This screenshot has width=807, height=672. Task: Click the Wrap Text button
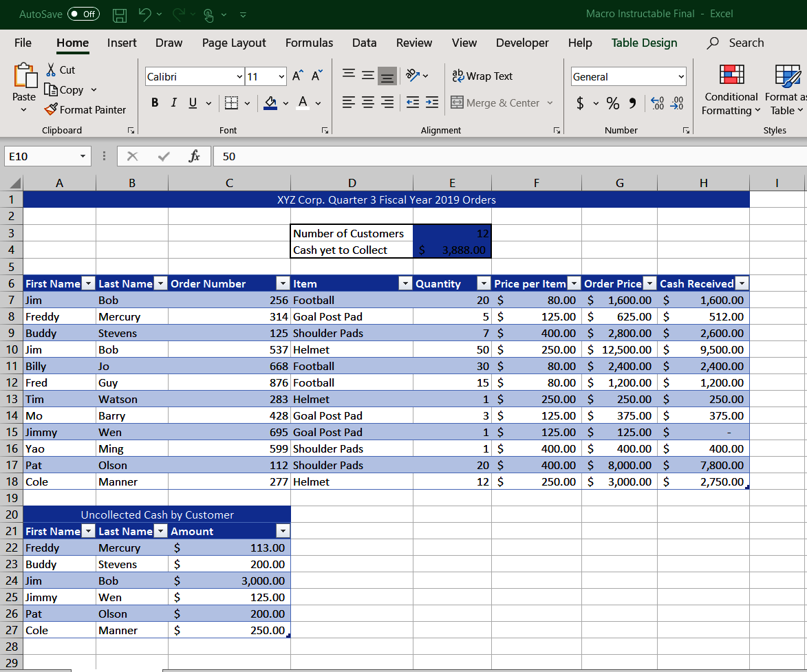[x=482, y=76]
